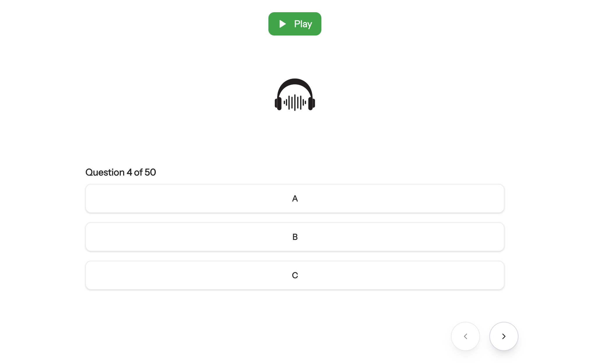616x364 pixels.
Task: Click the 'Question 4 of 50' label
Action: point(121,172)
